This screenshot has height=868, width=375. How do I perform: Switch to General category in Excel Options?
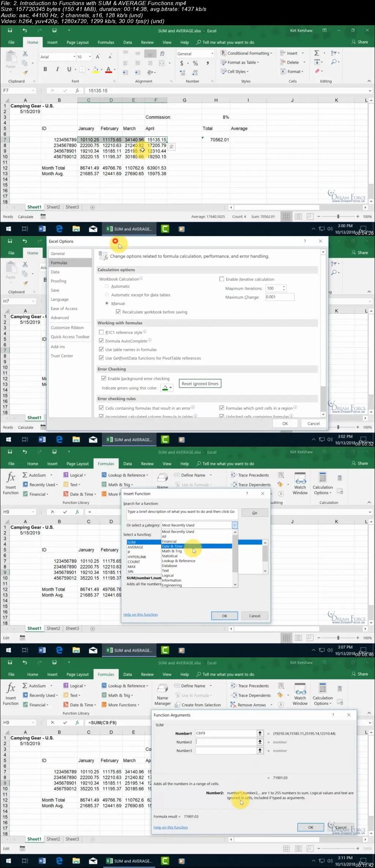(x=70, y=254)
